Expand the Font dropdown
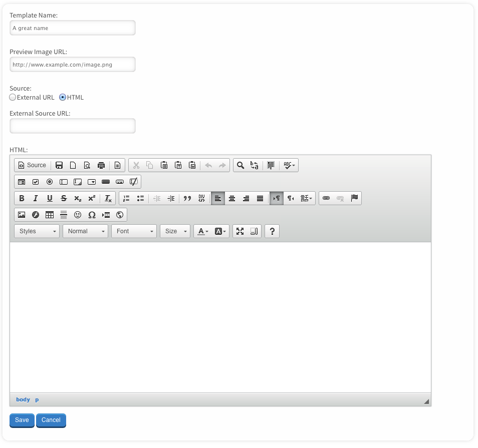The width and height of the screenshot is (478, 448). click(x=134, y=231)
